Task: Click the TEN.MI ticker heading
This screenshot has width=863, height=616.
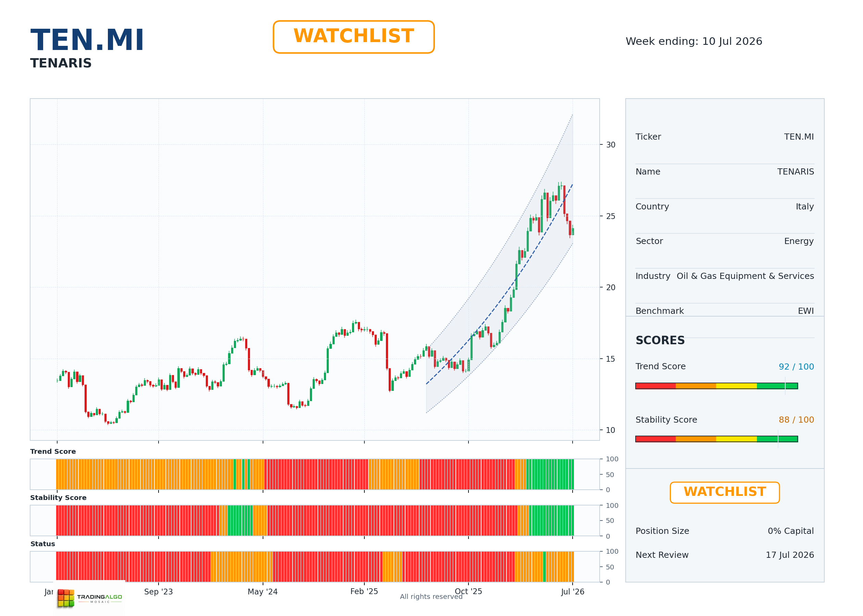Action: (87, 40)
